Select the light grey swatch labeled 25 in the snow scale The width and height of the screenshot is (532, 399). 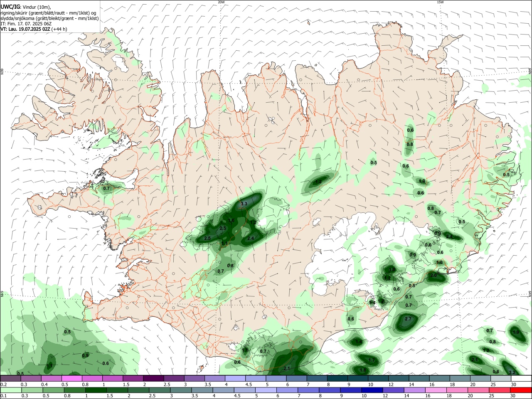501,377
